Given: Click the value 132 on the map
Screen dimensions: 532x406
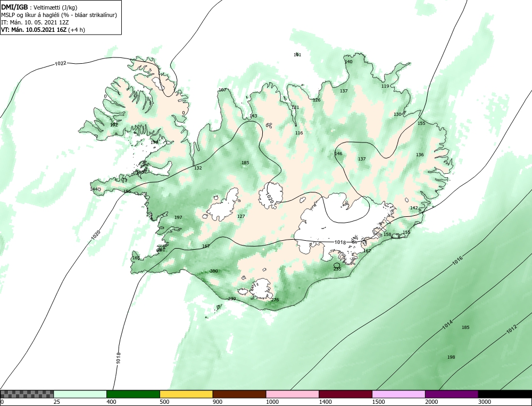Looking at the screenshot, I should pos(198,168).
